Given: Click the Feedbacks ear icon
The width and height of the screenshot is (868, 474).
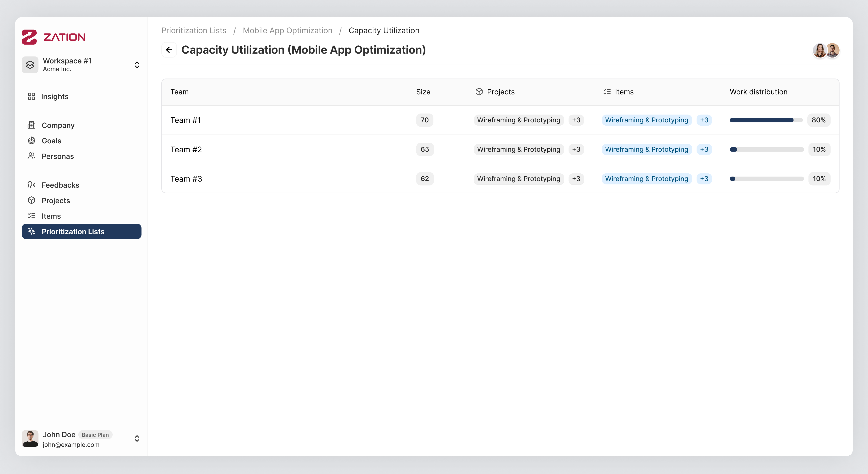Looking at the screenshot, I should [x=31, y=185].
